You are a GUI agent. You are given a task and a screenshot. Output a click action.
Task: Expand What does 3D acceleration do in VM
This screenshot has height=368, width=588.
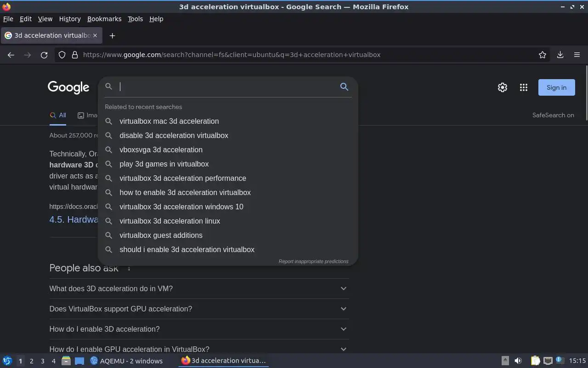tap(199, 288)
